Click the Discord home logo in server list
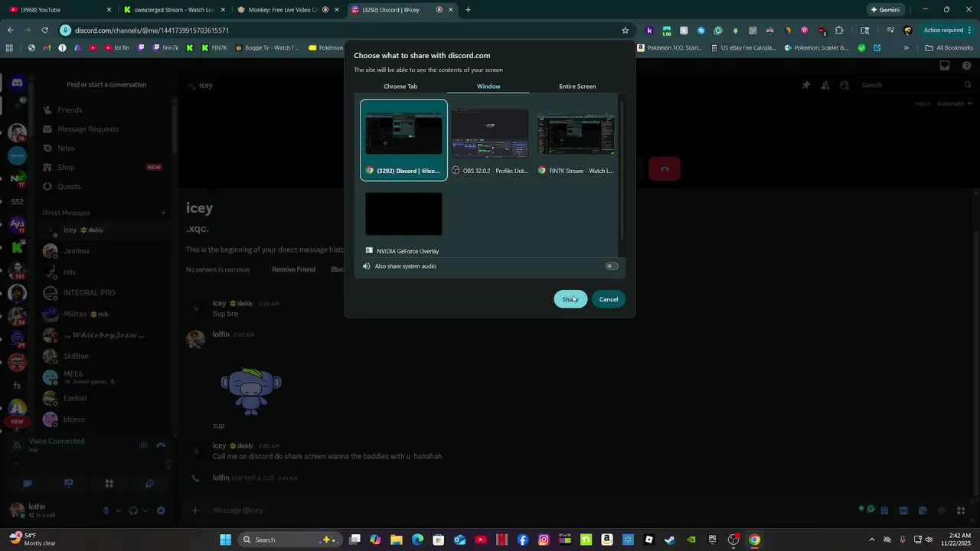The image size is (980, 551). pyautogui.click(x=17, y=83)
